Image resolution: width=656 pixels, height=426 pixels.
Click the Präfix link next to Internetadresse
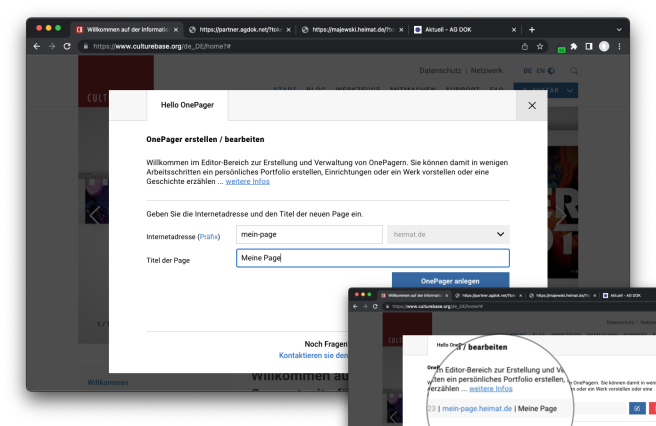[x=209, y=235]
